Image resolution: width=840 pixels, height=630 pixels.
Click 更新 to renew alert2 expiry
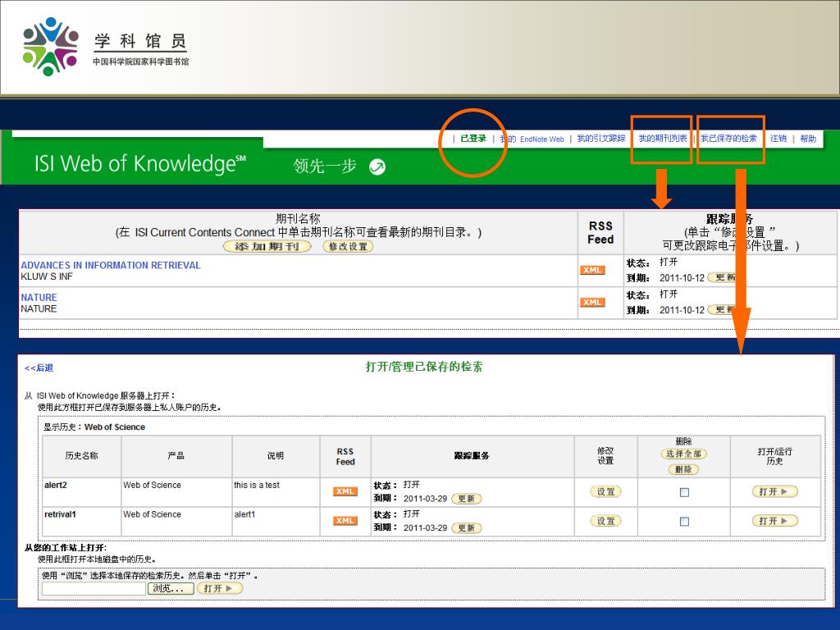467,499
